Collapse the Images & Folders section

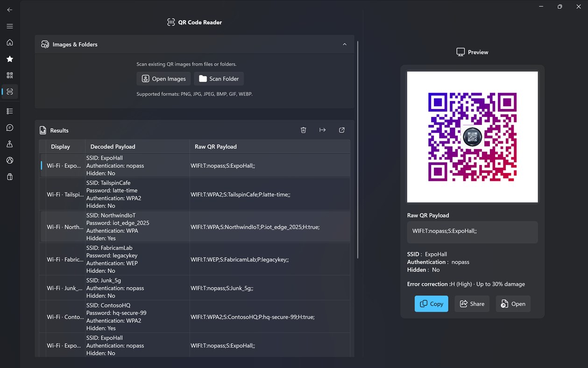(x=344, y=44)
